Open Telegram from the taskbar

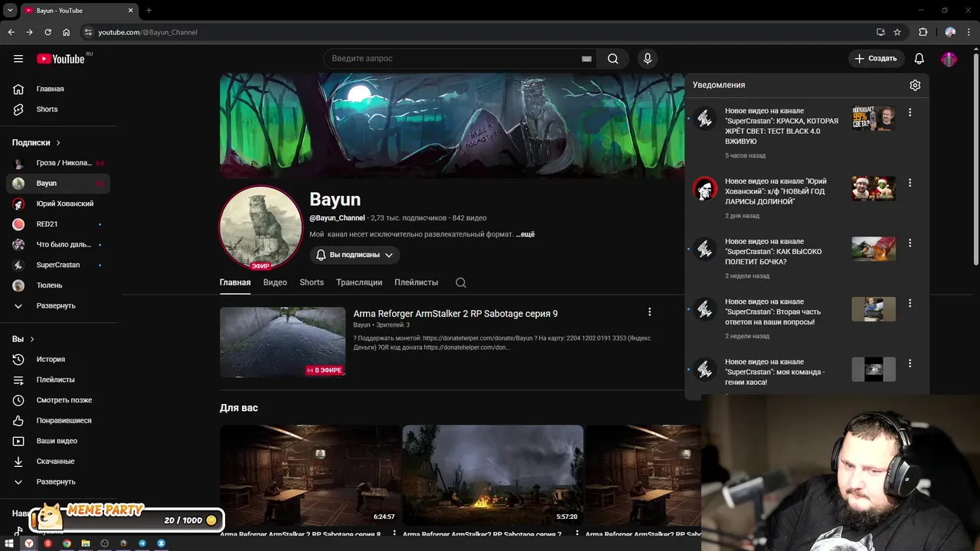click(142, 543)
